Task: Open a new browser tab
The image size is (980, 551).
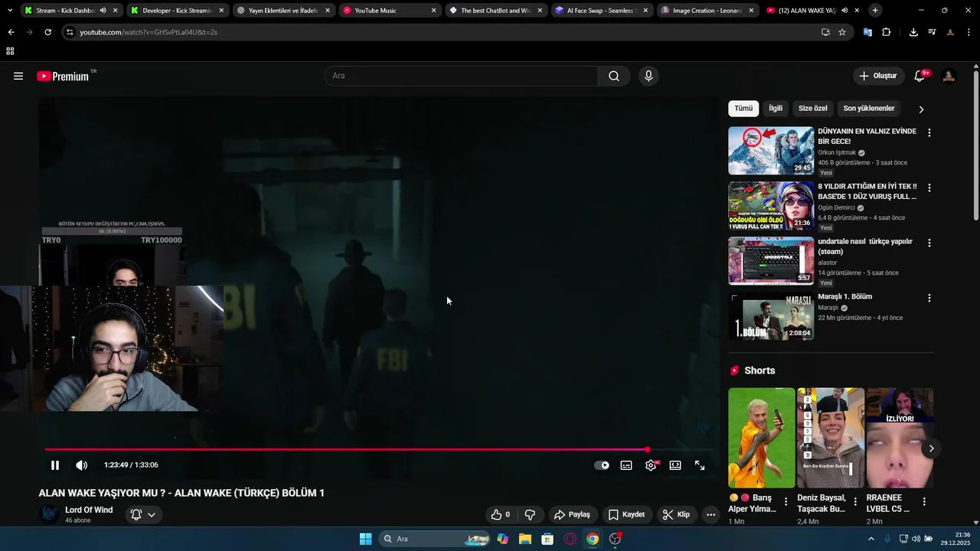Action: 875,11
